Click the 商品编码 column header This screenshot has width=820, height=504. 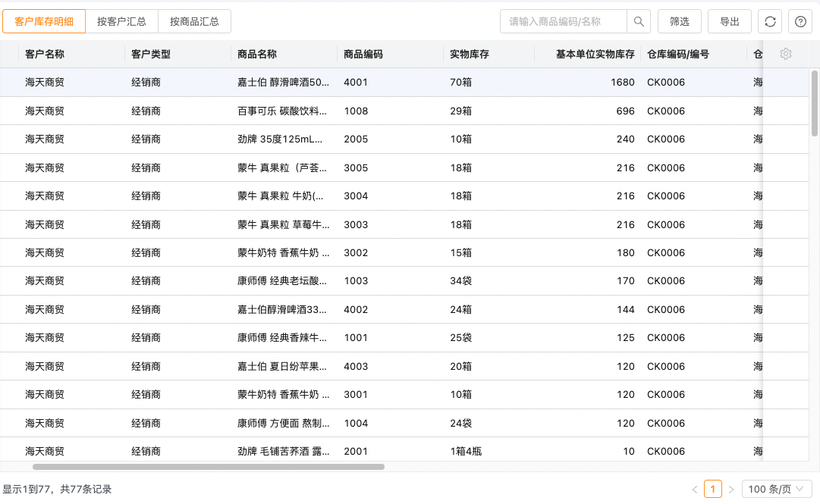click(363, 54)
